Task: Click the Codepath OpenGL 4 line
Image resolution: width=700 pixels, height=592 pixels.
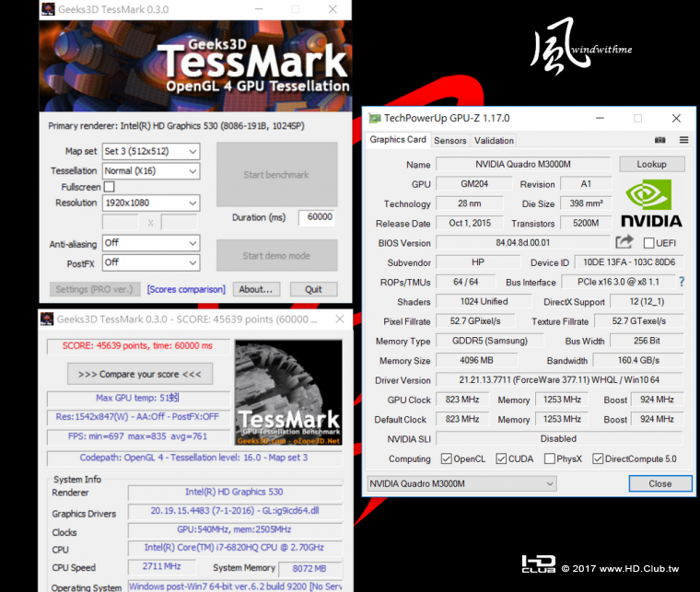Action: click(x=193, y=458)
